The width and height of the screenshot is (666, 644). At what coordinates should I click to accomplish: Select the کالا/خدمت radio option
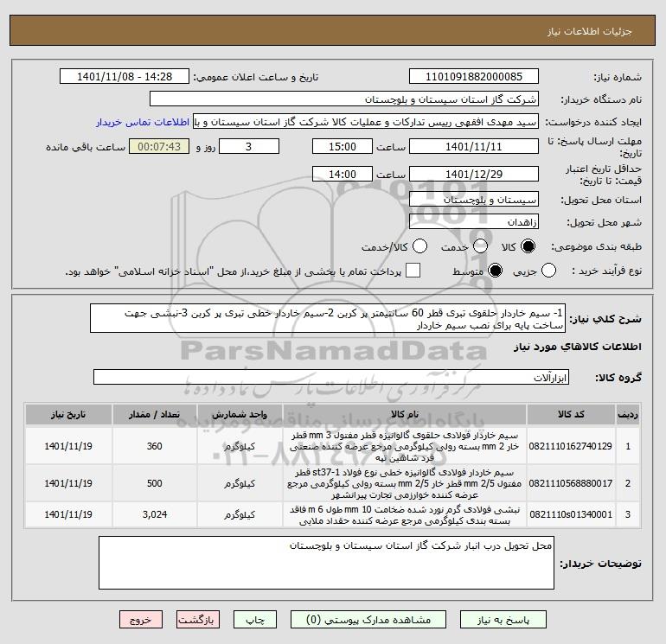coord(420,246)
